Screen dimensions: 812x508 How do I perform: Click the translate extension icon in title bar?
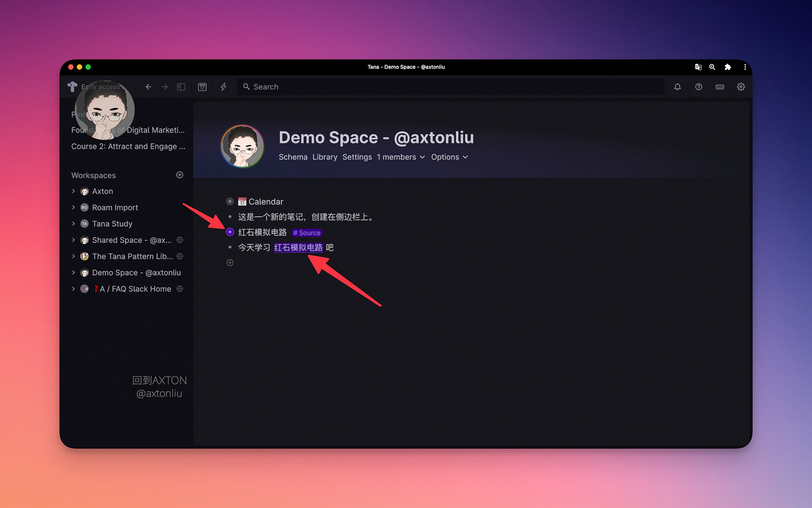click(x=698, y=67)
